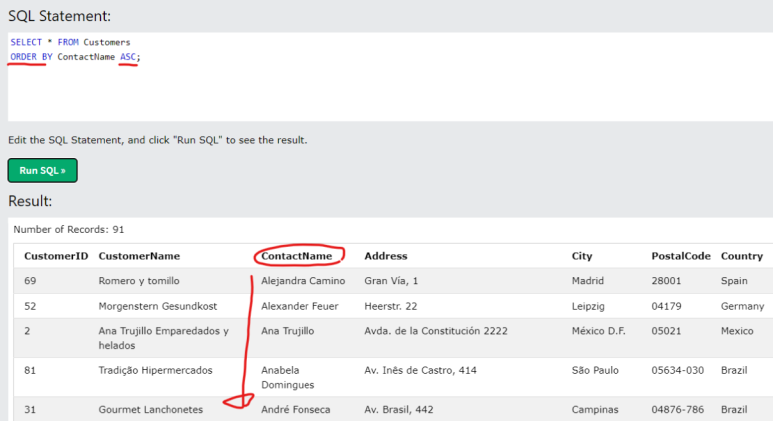
Task: Select the cell 'Alejandra Camino'
Action: point(303,281)
